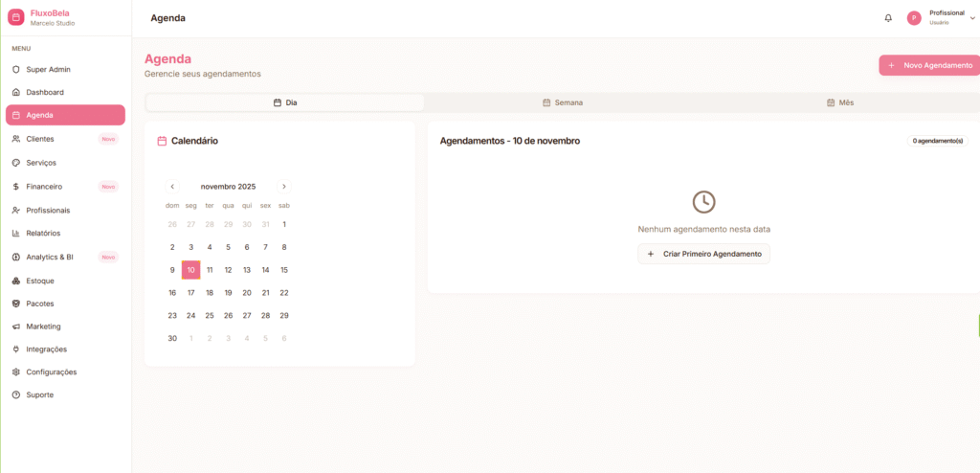The image size is (980, 473).
Task: Select the Dia view tab
Action: coord(285,102)
